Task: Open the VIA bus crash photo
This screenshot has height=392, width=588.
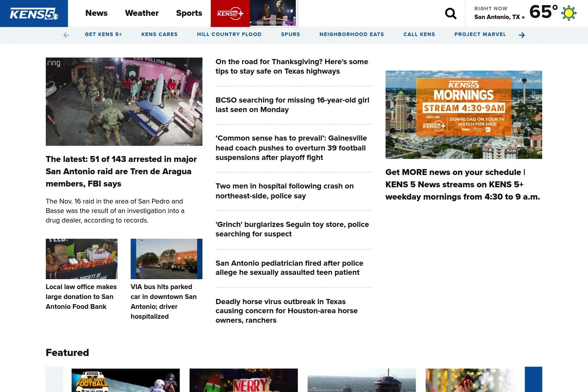Action: tap(166, 259)
